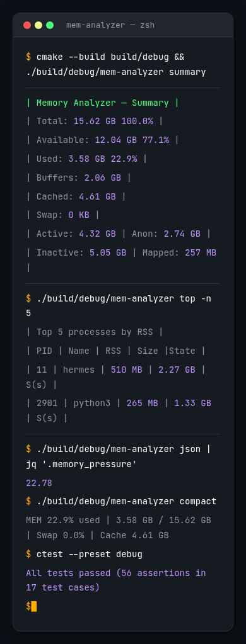This screenshot has height=644, width=246.
Task: Click the './build/debug/mem-analyzer json |' command
Action: click(124, 449)
